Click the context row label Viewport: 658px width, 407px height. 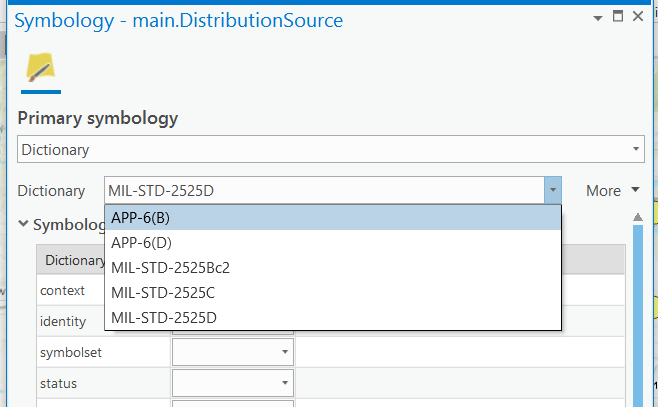point(62,290)
